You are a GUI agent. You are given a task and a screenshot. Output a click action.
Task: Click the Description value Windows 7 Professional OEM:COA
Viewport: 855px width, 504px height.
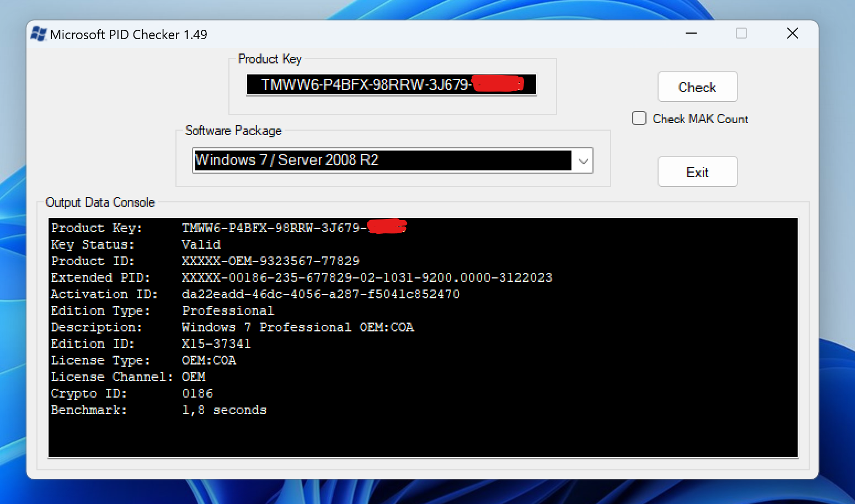point(298,327)
